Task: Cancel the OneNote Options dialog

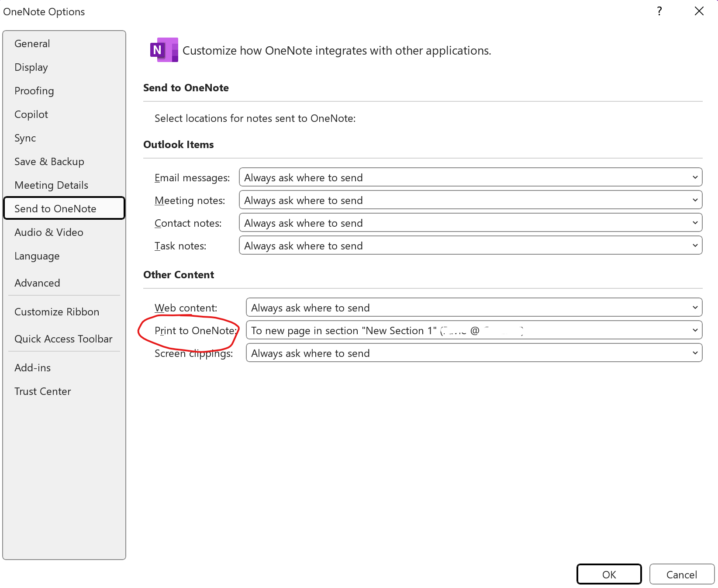Action: [x=681, y=574]
